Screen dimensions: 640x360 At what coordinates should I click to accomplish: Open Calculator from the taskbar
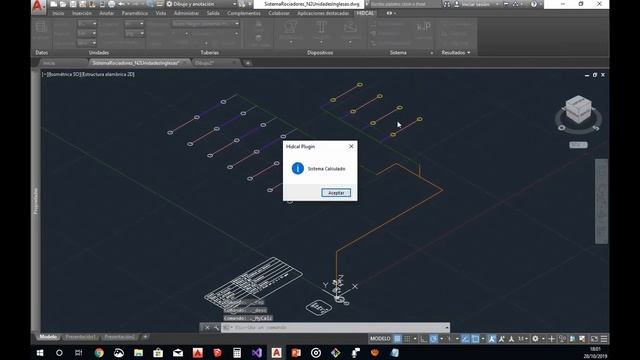pyautogui.click(x=237, y=353)
